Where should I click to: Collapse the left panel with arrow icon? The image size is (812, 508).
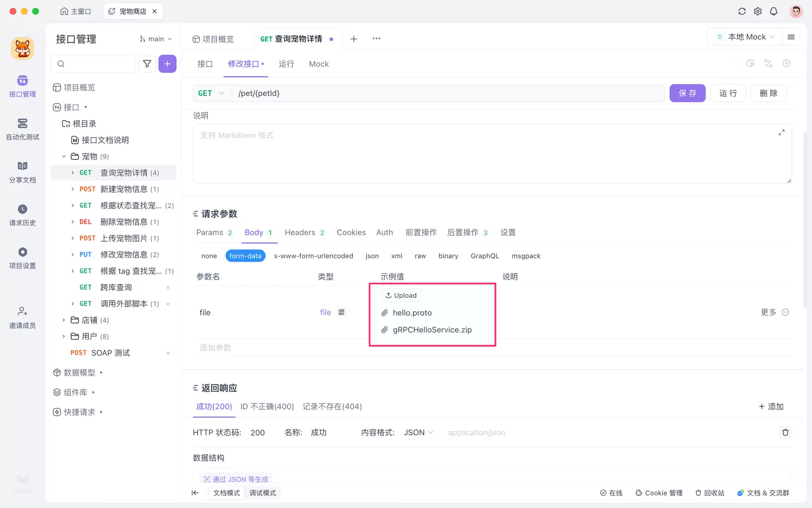[195, 493]
